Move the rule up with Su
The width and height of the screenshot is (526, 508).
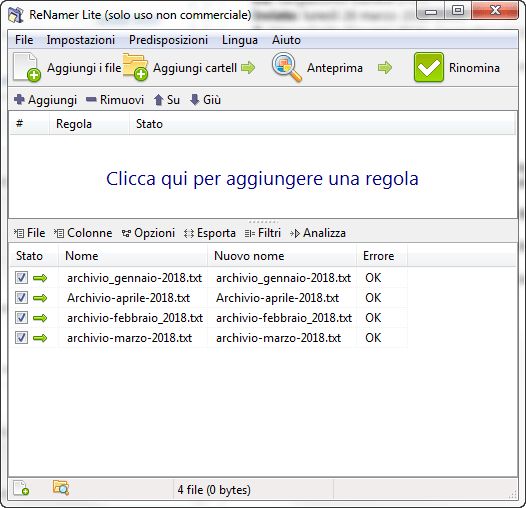pos(167,100)
